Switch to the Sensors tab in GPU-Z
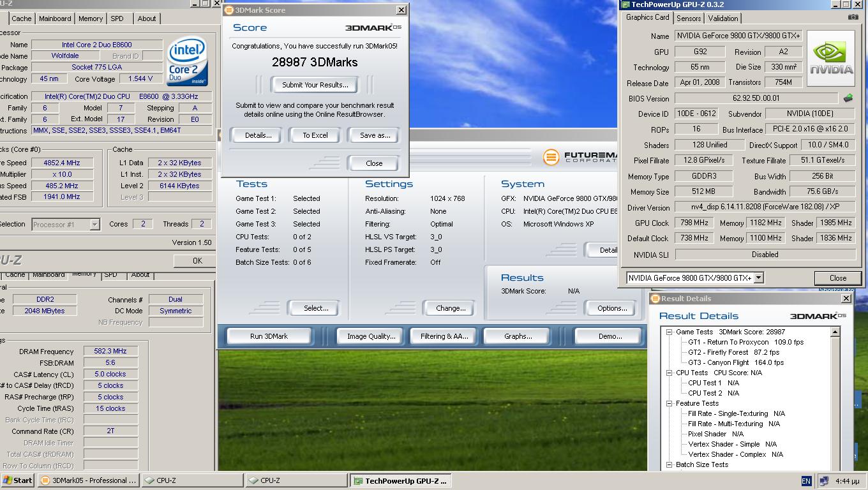The height and width of the screenshot is (490, 868). point(689,19)
